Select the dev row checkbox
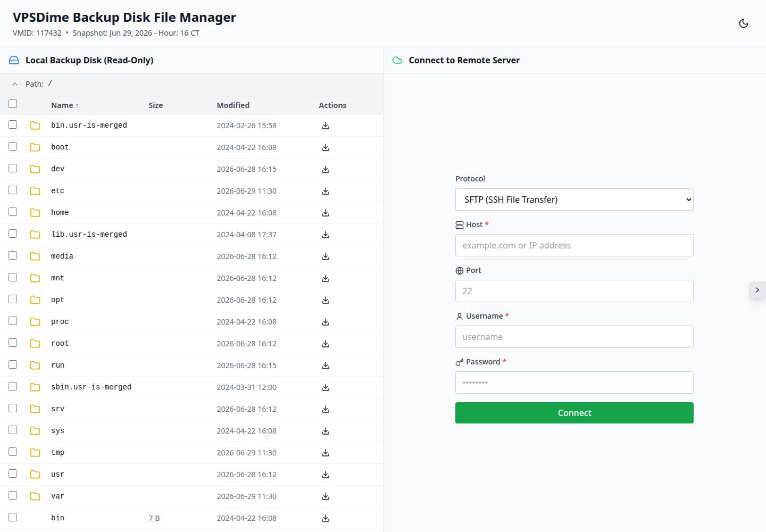 click(13, 168)
